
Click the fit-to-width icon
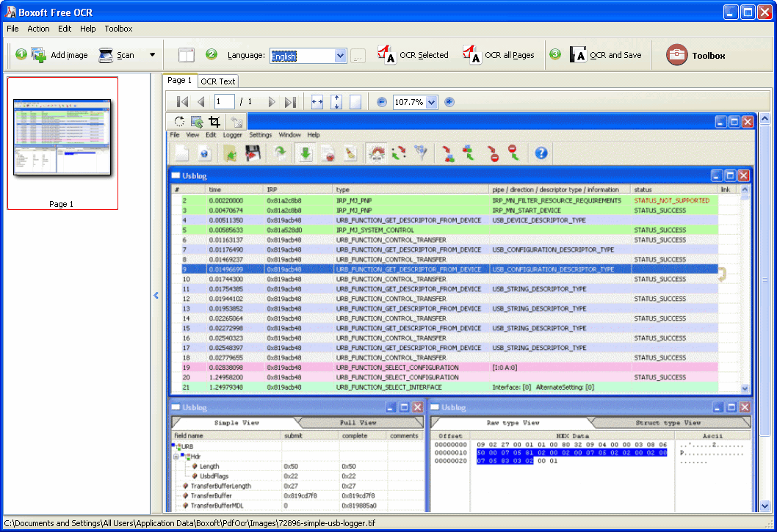tap(317, 102)
